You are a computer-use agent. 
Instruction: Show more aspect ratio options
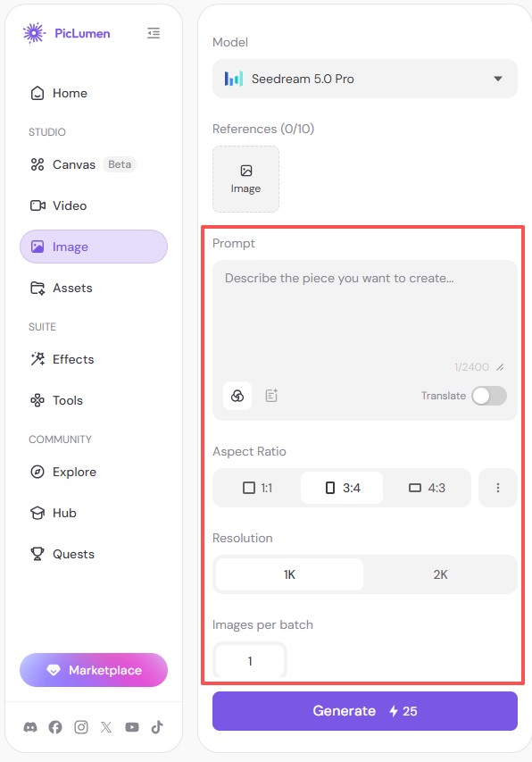coord(498,488)
